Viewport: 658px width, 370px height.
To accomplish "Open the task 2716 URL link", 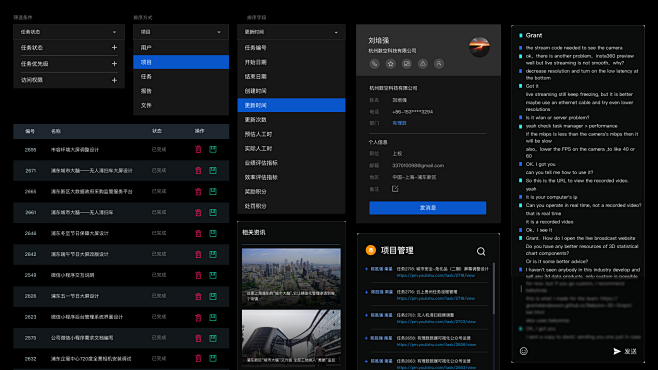I will point(436,299).
